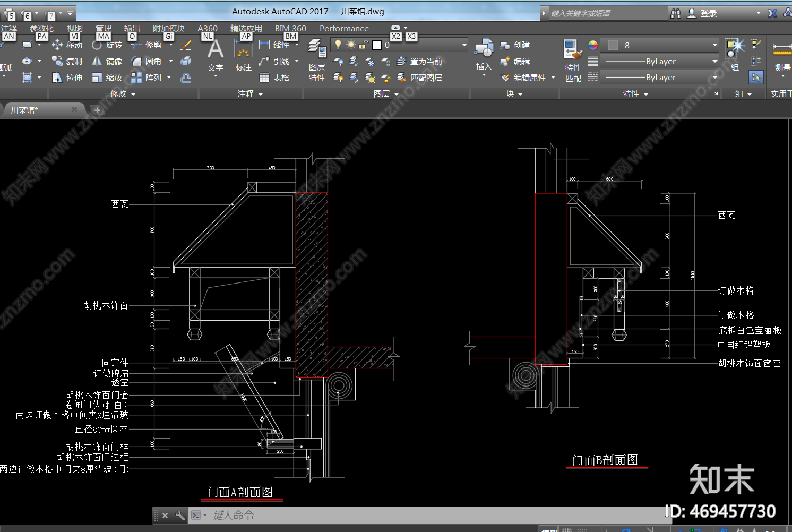Viewport: 792px width, 532px height.
Task: Expand the 图层 panel
Action: tap(386, 94)
